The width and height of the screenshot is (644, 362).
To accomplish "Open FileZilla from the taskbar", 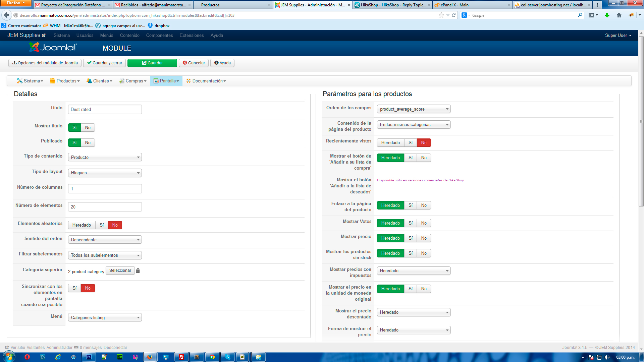I will point(181,357).
